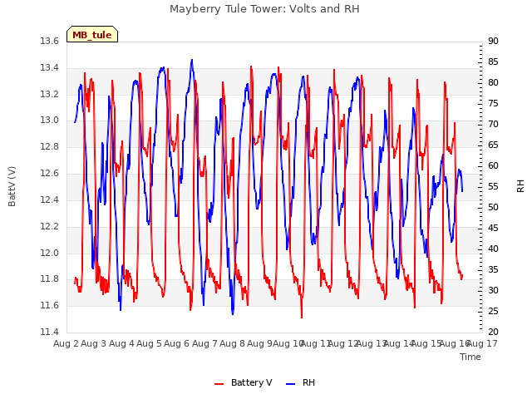
Task: Click the Time axis label
Action: click(470, 357)
